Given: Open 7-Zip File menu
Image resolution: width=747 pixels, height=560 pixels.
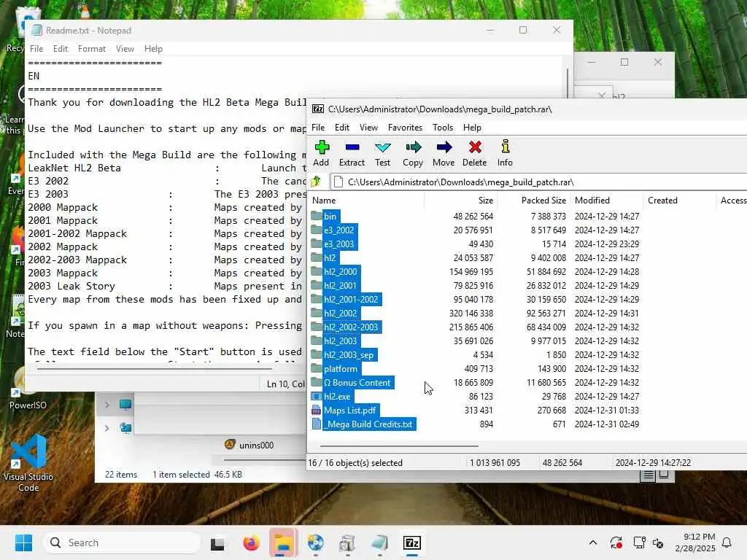Looking at the screenshot, I should pos(318,127).
